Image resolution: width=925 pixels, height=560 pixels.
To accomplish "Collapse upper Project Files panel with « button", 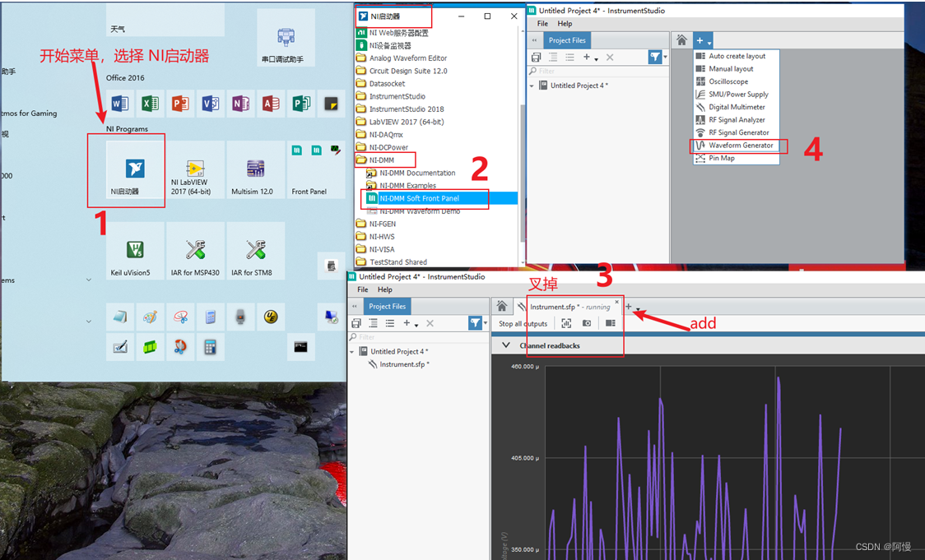I will point(534,40).
